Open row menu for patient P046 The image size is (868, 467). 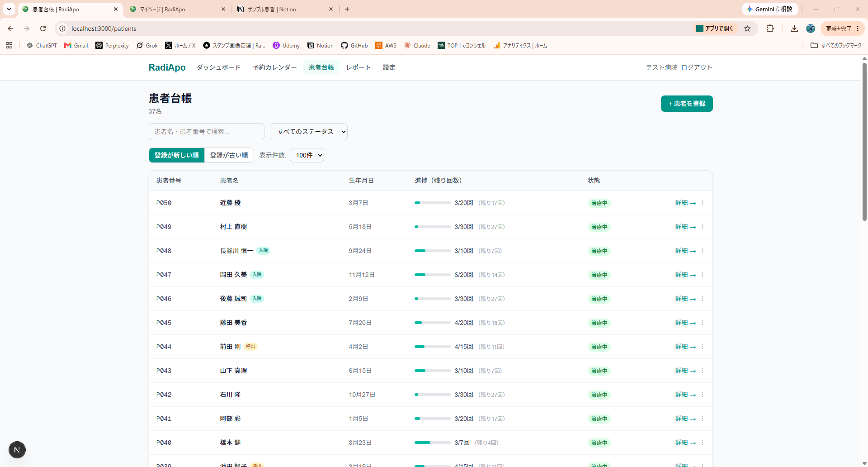[702, 299]
